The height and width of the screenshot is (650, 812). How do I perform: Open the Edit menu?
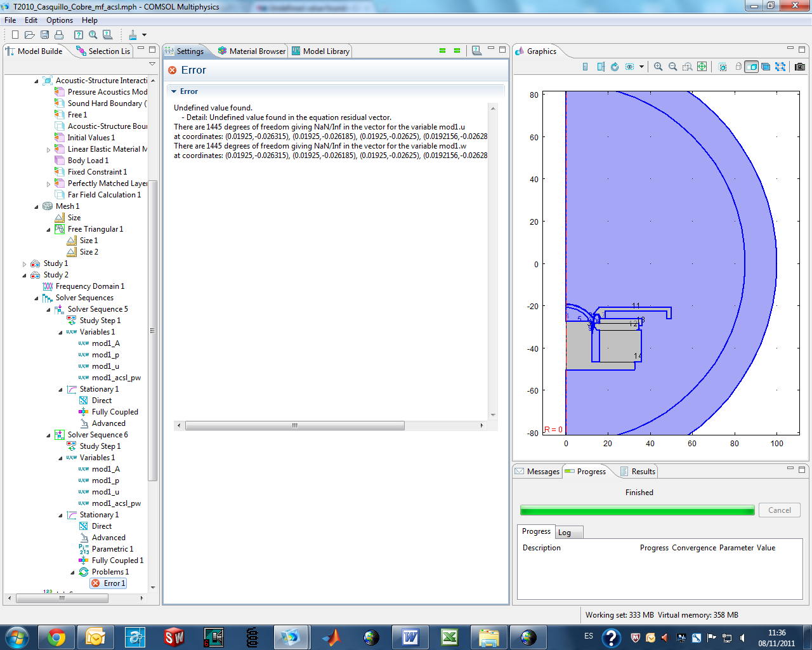click(x=31, y=20)
